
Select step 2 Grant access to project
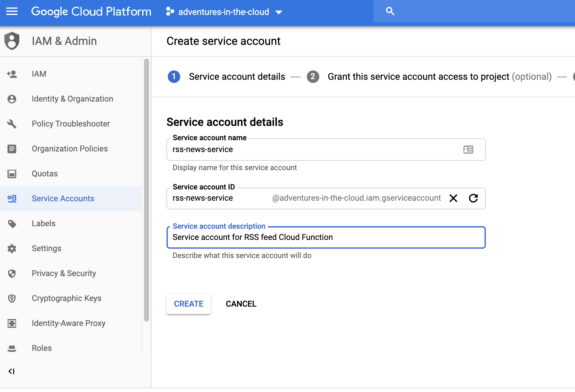(x=418, y=77)
